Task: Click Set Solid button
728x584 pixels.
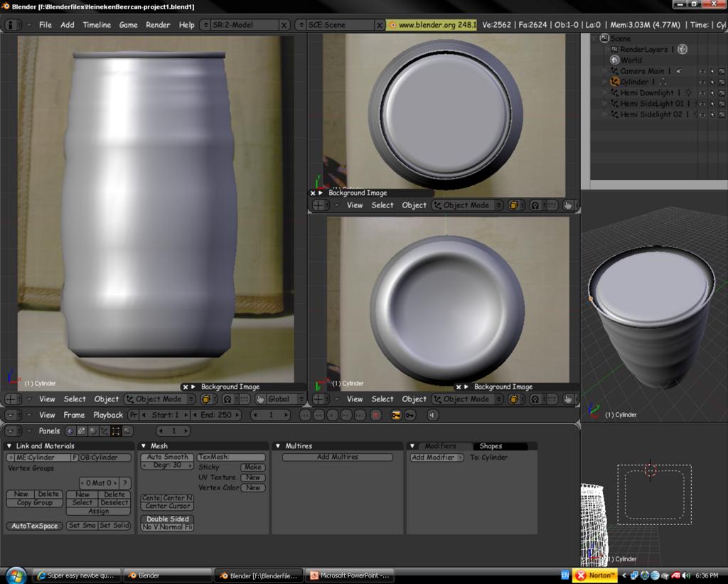Action: [114, 525]
